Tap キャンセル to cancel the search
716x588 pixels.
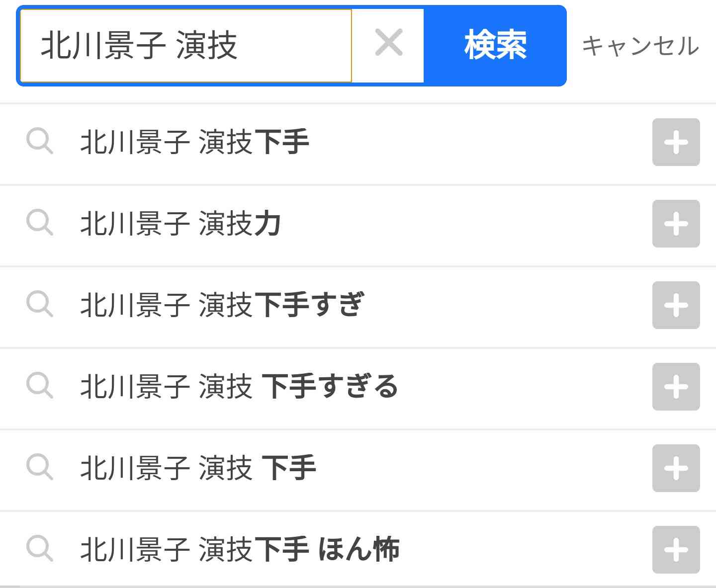click(x=640, y=46)
